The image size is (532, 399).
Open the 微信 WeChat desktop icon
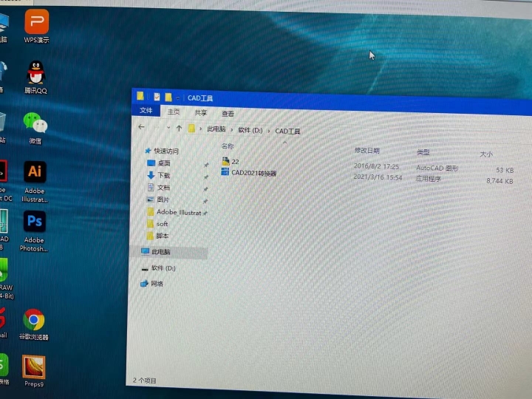point(35,124)
